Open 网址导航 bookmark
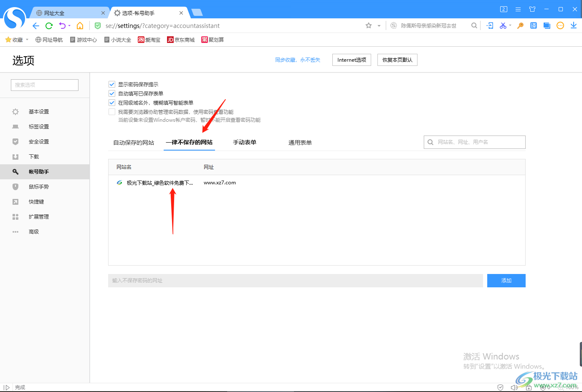 (x=49, y=40)
